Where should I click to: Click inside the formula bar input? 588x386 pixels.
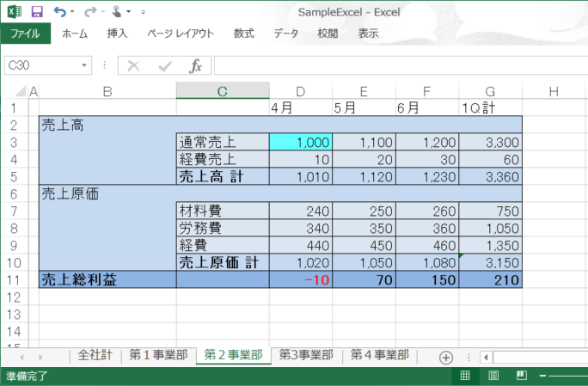[395, 66]
